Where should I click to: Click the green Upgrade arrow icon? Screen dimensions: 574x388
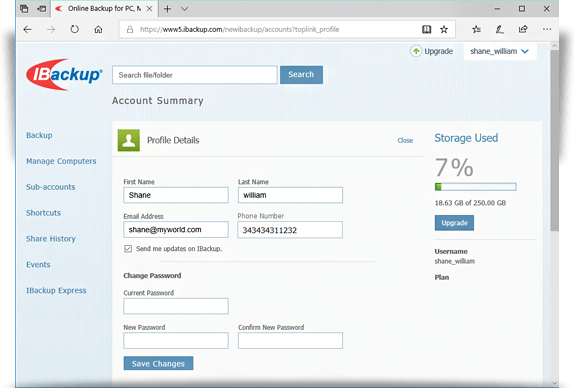pos(416,51)
